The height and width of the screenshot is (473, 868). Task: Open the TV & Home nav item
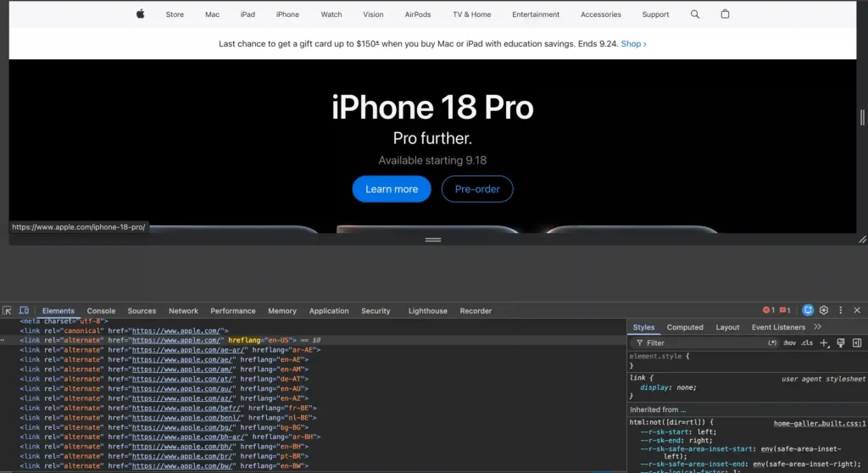coord(471,14)
